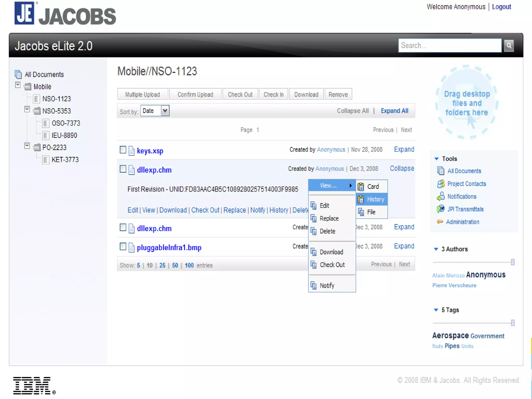Image resolution: width=532 pixels, height=399 pixels.
Task: Click the Expand All link
Action: pyautogui.click(x=395, y=111)
